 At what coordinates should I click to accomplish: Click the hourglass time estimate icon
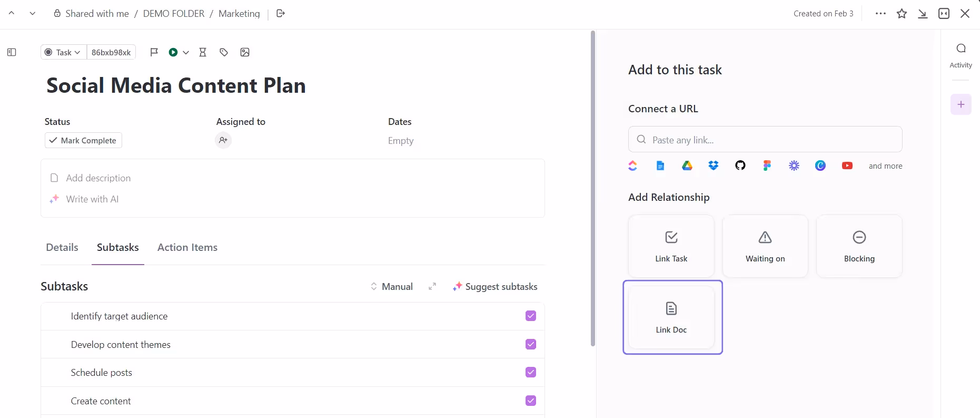[x=203, y=52]
